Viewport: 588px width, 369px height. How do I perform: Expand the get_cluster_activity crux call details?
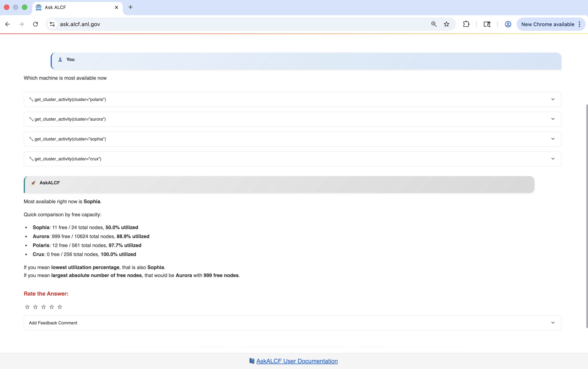553,159
